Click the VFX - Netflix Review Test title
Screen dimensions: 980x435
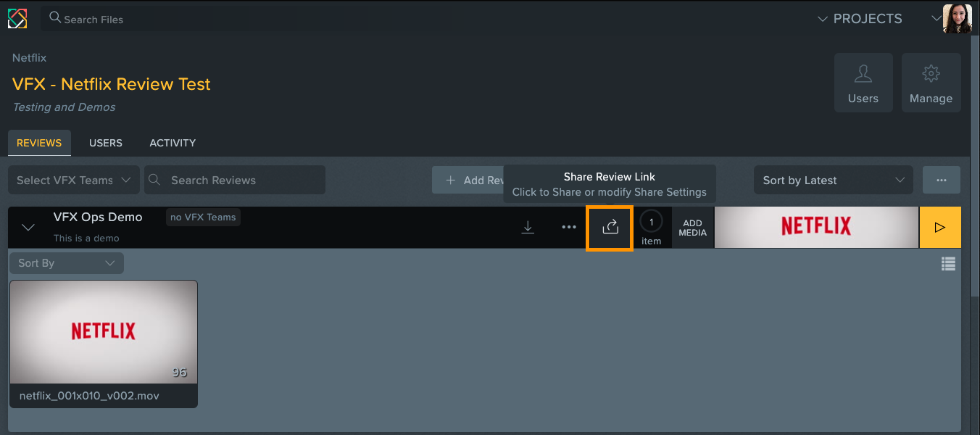[x=112, y=84]
